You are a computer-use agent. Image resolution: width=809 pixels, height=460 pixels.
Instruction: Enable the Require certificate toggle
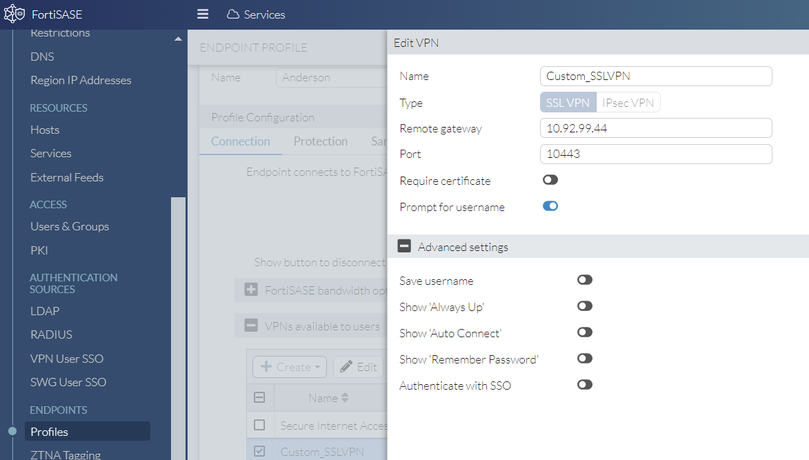coord(550,180)
